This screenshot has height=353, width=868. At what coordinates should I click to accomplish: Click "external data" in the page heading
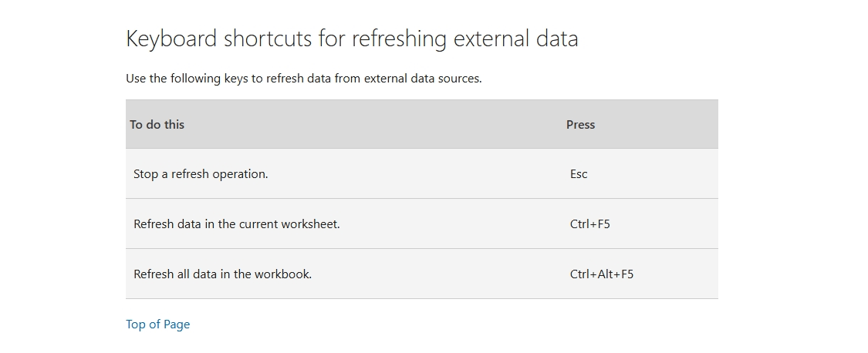[x=515, y=39]
